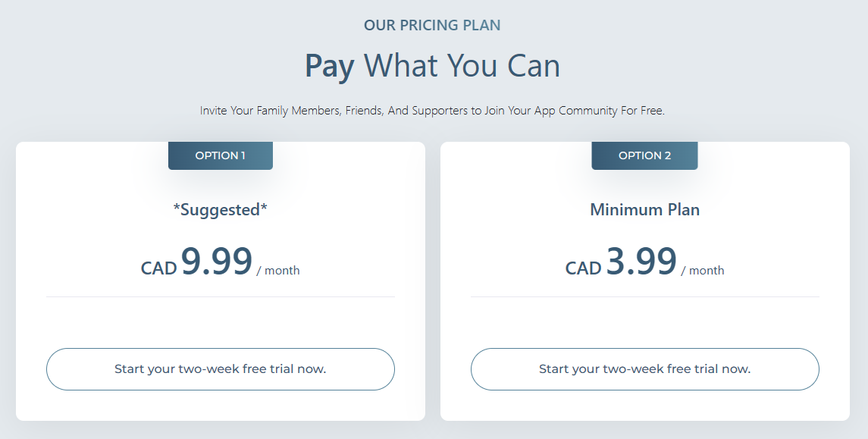
Task: Click the *Suggested* plan title
Action: coord(220,209)
